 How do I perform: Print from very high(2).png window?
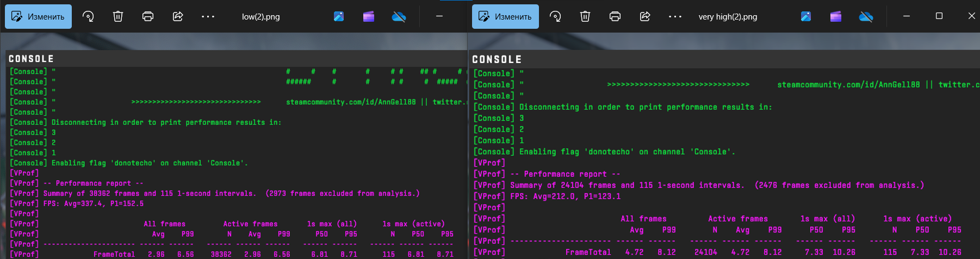pyautogui.click(x=615, y=16)
